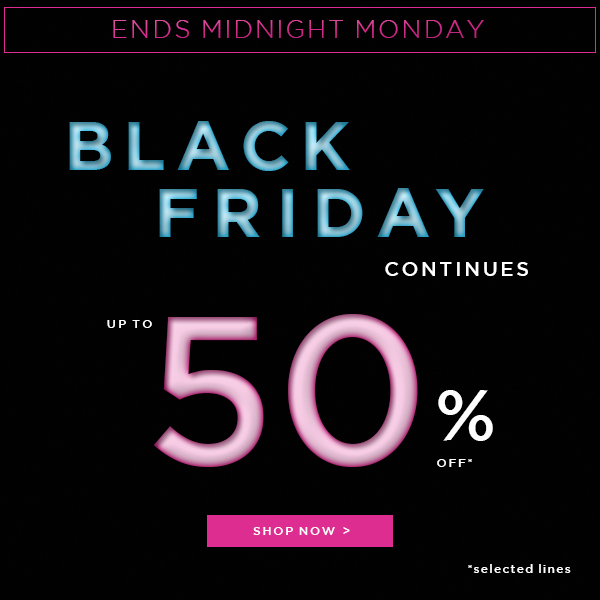Click the large pink digit 0
This screenshot has width=600, height=600.
350,392
